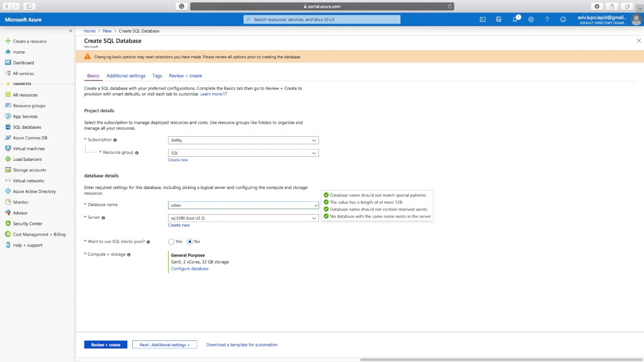Go to Virtual networks in the sidebar
This screenshot has height=362, width=644.
pos(28,181)
